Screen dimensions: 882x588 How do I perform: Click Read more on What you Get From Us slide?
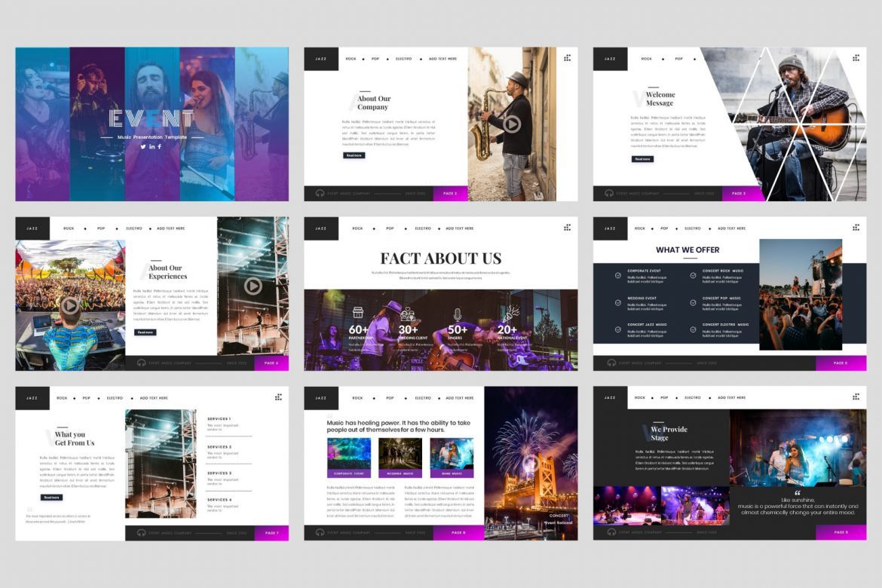pyautogui.click(x=51, y=498)
